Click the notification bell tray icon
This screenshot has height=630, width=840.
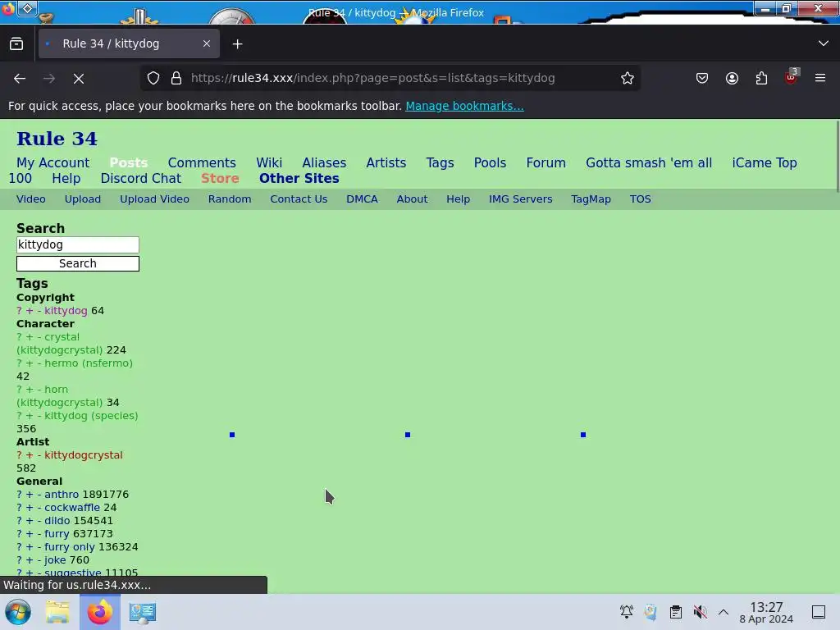(626, 612)
